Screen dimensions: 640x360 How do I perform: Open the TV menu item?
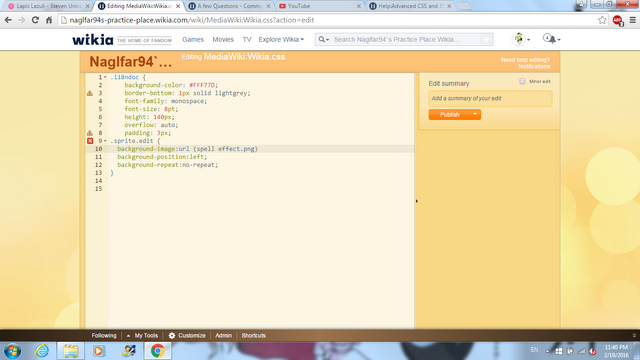point(247,40)
